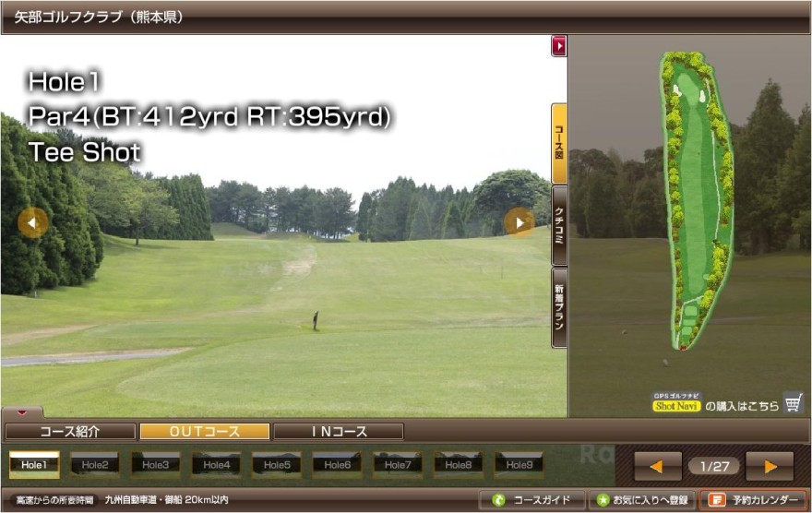812x513 pixels.
Task: Select Hole2 thumbnail
Action: point(94,465)
